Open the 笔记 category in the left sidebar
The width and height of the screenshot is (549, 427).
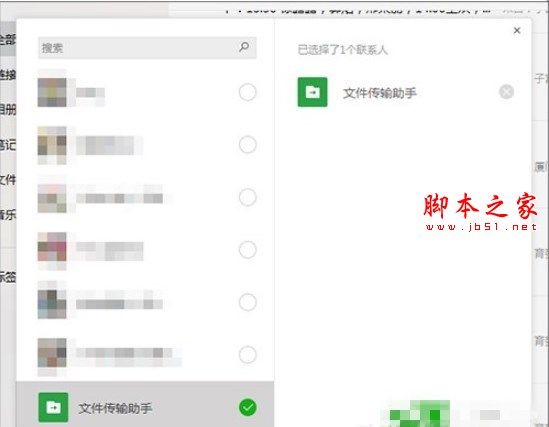[x=8, y=145]
